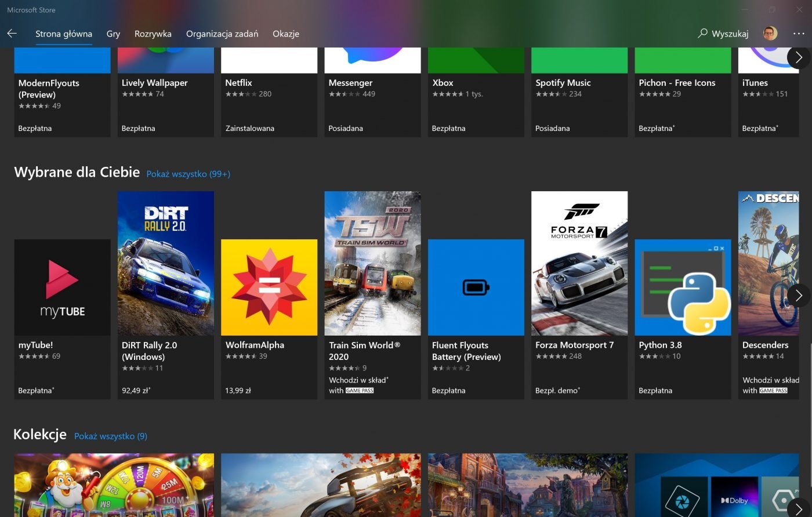Click the 92,49 zł price of DiRT Rally
This screenshot has height=517, width=812.
(136, 391)
